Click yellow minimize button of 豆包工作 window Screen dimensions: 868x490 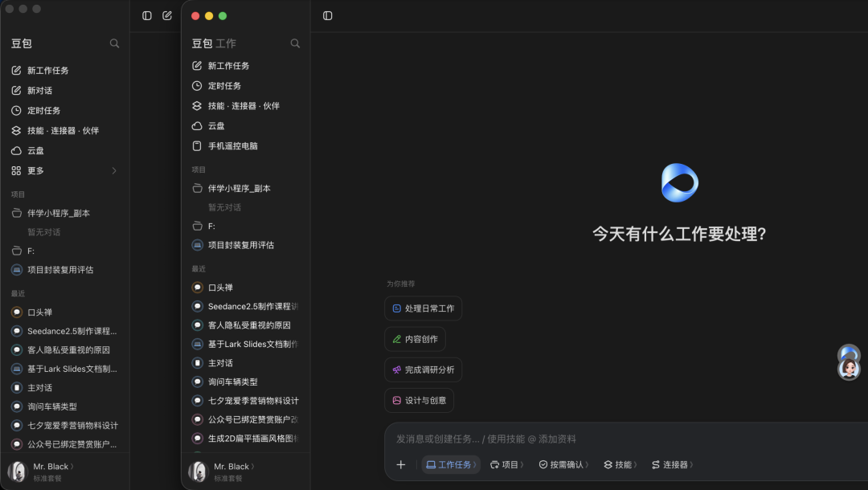[209, 16]
